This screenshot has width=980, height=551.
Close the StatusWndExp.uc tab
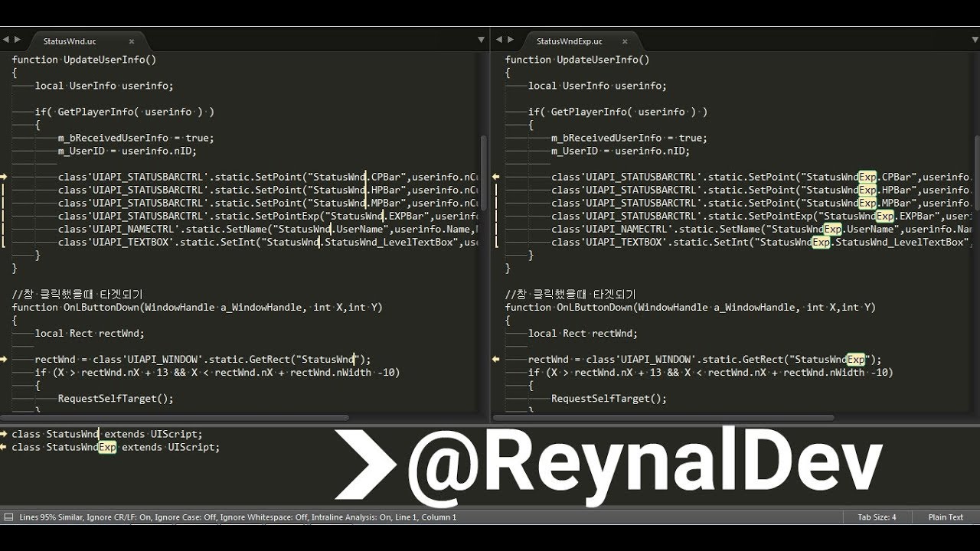(x=623, y=41)
